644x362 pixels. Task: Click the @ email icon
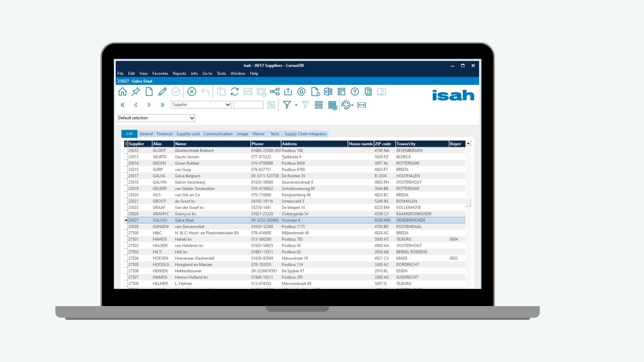[x=301, y=92]
